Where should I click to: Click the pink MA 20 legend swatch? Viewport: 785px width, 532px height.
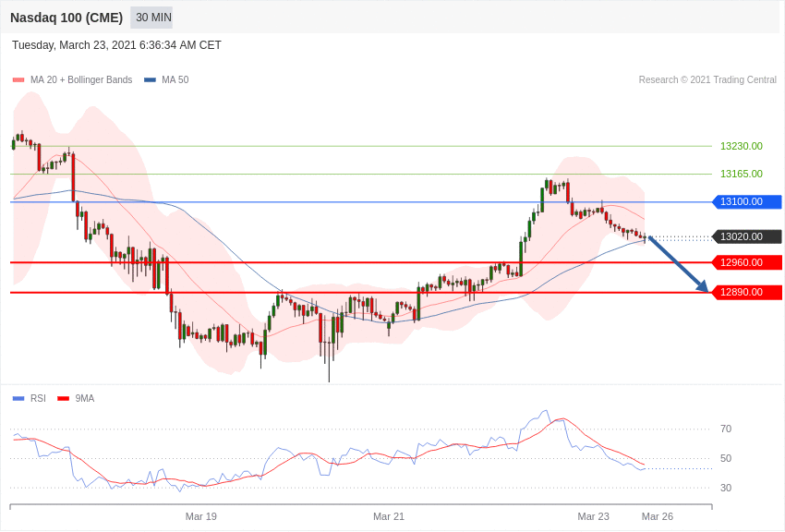click(x=18, y=80)
